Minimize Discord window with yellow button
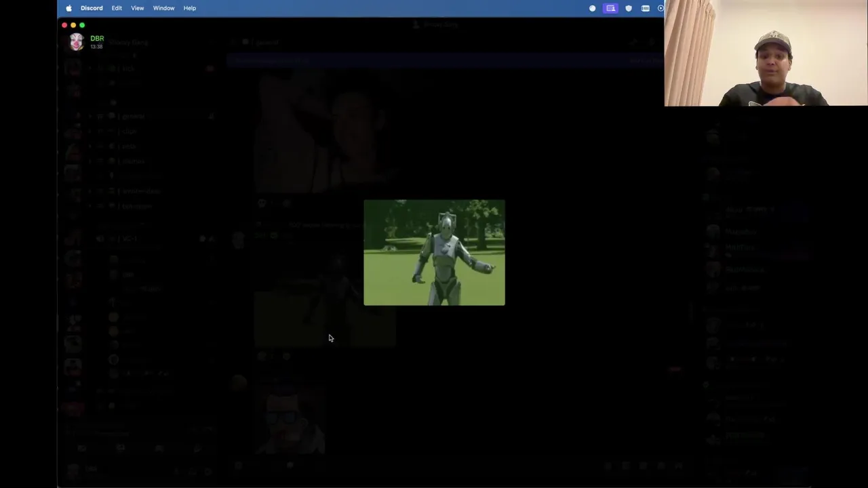Image resolution: width=868 pixels, height=488 pixels. (x=73, y=25)
